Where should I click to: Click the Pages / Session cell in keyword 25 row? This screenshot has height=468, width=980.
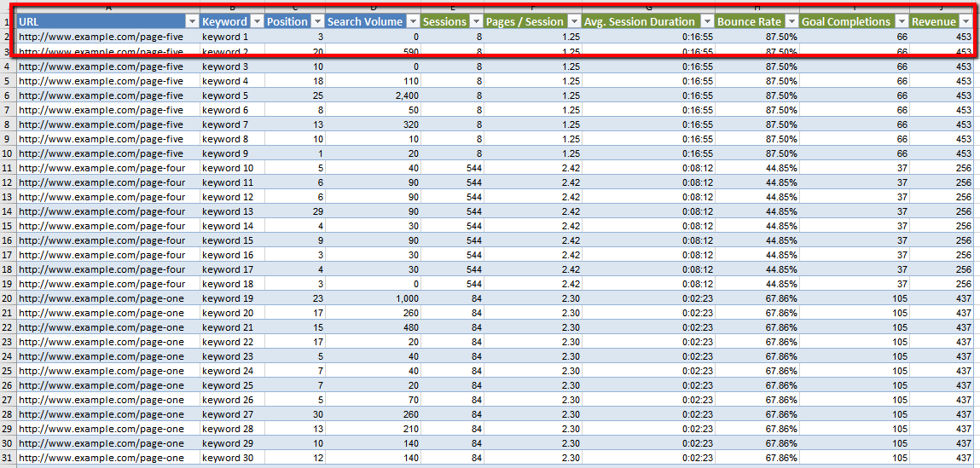point(533,385)
